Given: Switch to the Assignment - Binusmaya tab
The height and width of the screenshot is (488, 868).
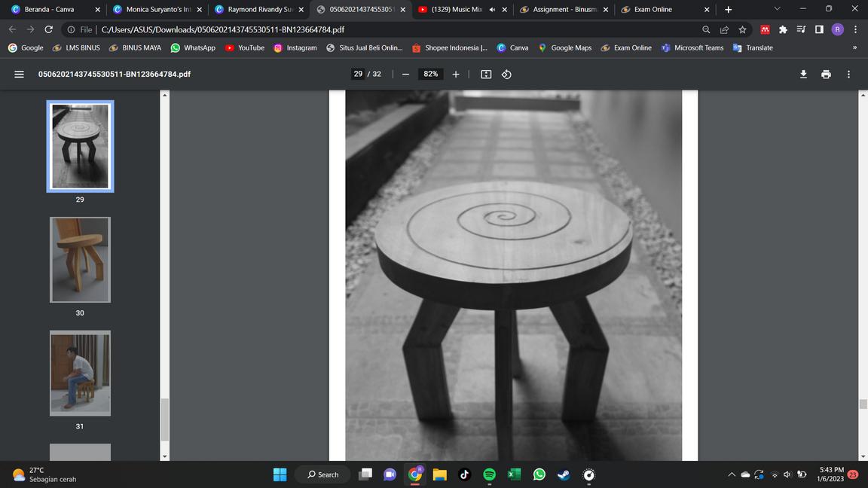Looking at the screenshot, I should point(564,9).
